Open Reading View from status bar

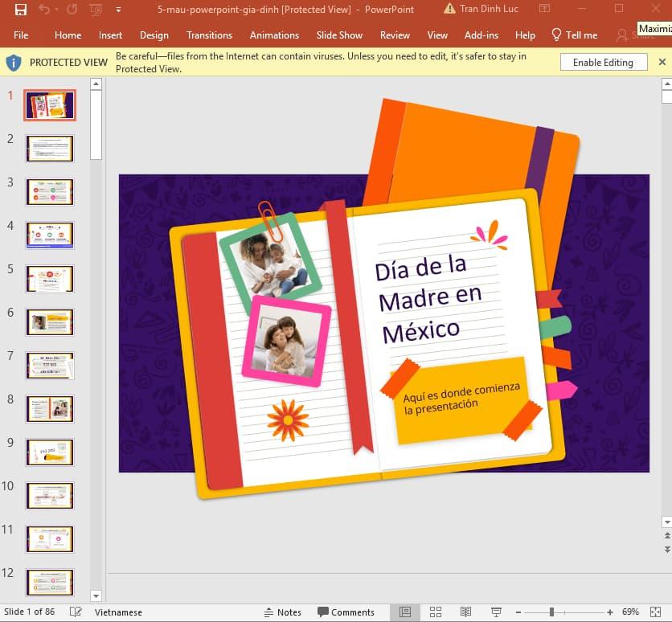(x=465, y=612)
